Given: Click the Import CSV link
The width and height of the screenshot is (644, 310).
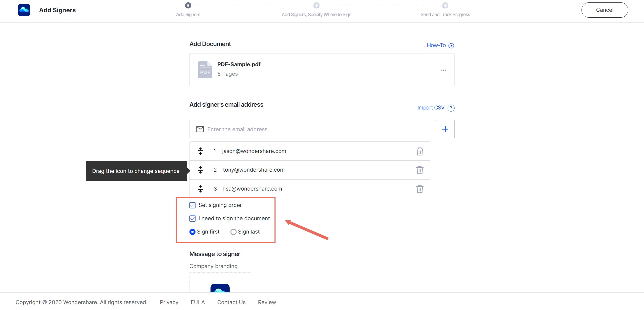Looking at the screenshot, I should coord(431,108).
